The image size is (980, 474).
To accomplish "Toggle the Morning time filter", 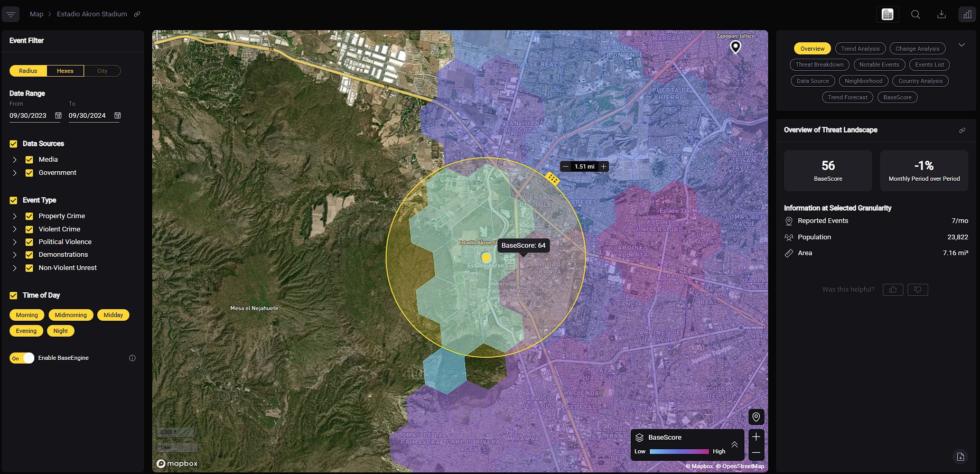I will pos(27,315).
